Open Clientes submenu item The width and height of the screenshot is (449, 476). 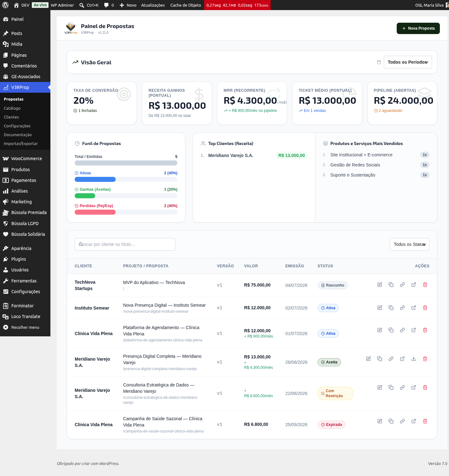coord(11,117)
